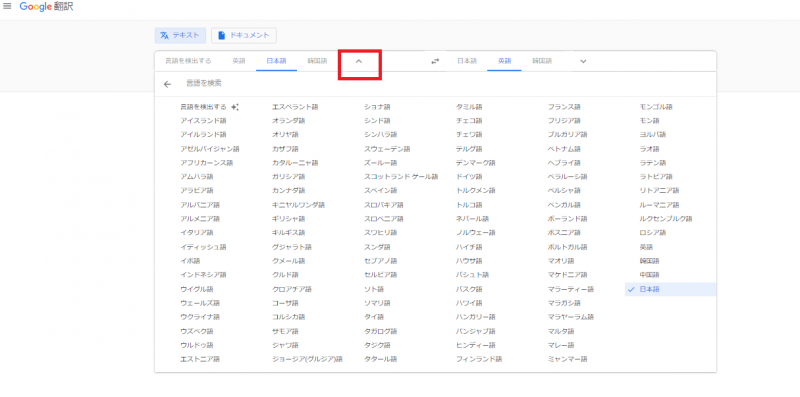This screenshot has width=800, height=397.
Task: Select ヒンディー語 language entry
Action: pyautogui.click(x=476, y=345)
